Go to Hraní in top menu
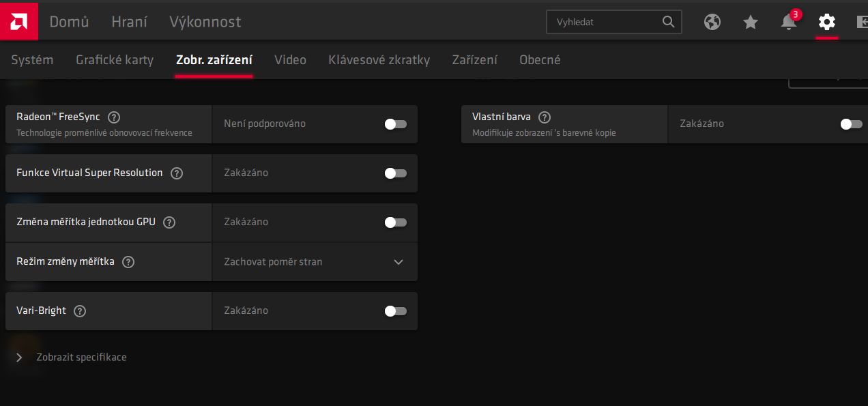Image resolution: width=868 pixels, height=406 pixels. coord(129,22)
